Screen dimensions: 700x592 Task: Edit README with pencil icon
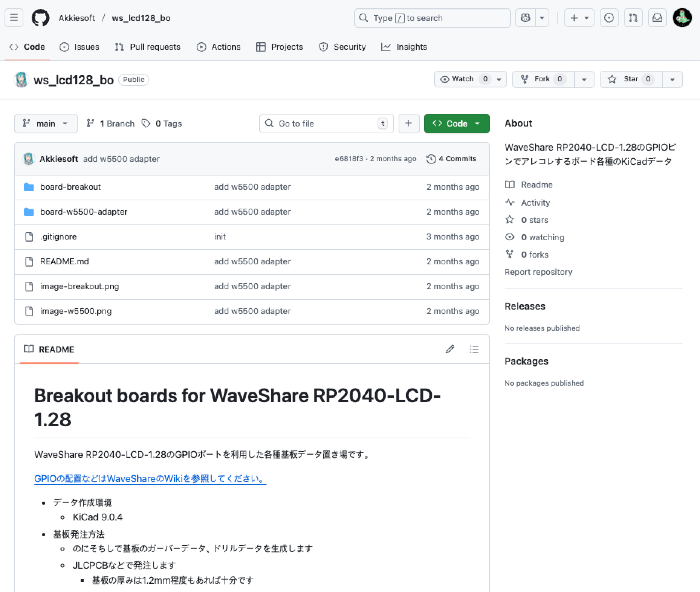(x=450, y=349)
